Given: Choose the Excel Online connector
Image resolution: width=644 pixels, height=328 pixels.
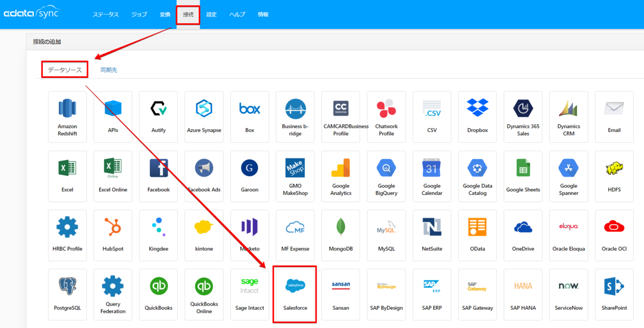Looking at the screenshot, I should pyautogui.click(x=113, y=176).
